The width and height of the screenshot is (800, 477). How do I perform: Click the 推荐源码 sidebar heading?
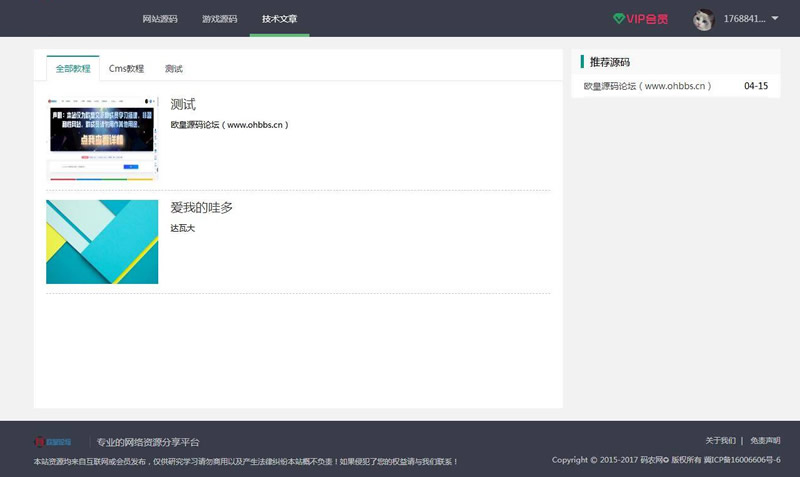(610, 62)
